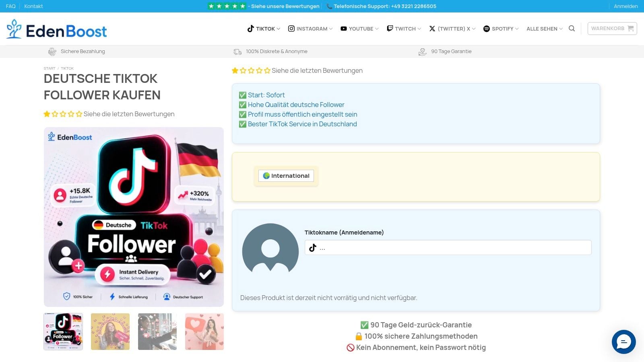Select the International region option
Viewport: 644px width, 362px height.
[x=286, y=176]
